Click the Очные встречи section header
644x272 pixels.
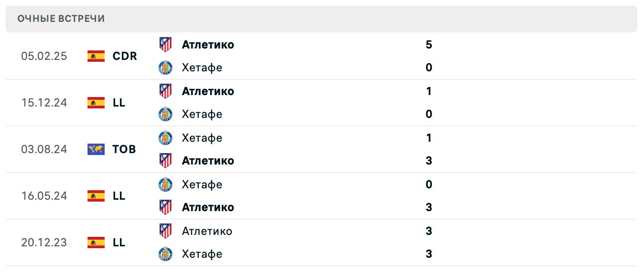pyautogui.click(x=61, y=19)
